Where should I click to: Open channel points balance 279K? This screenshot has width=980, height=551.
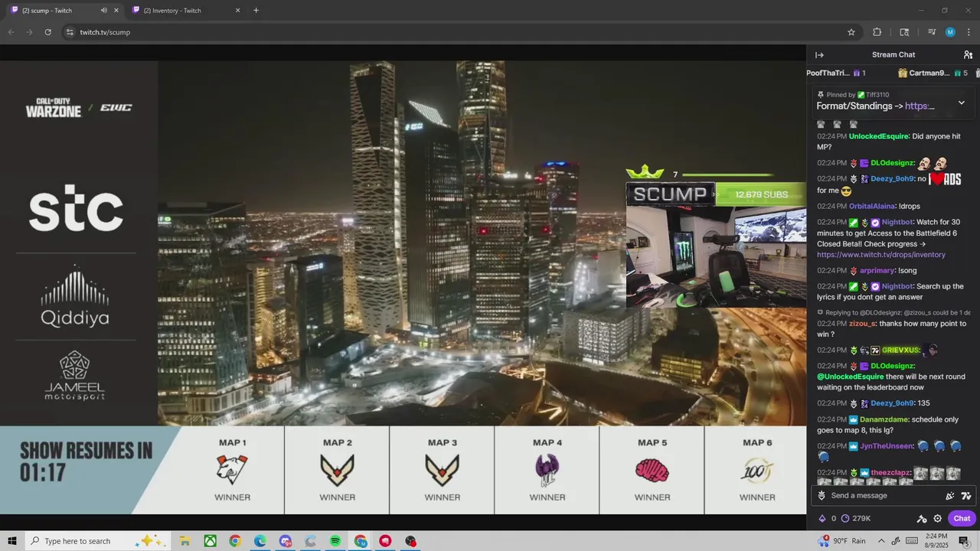(856, 519)
